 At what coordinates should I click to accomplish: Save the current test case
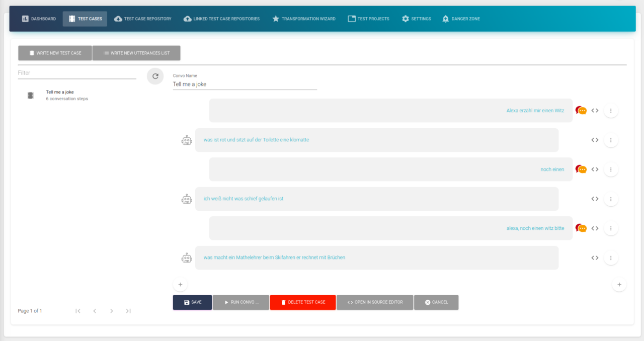[x=192, y=302]
